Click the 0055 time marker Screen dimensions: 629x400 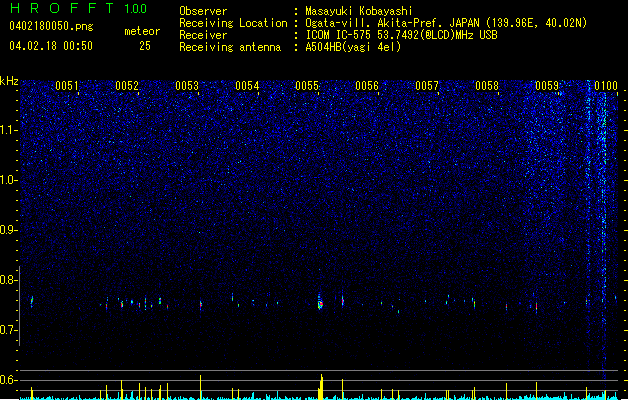tap(307, 86)
